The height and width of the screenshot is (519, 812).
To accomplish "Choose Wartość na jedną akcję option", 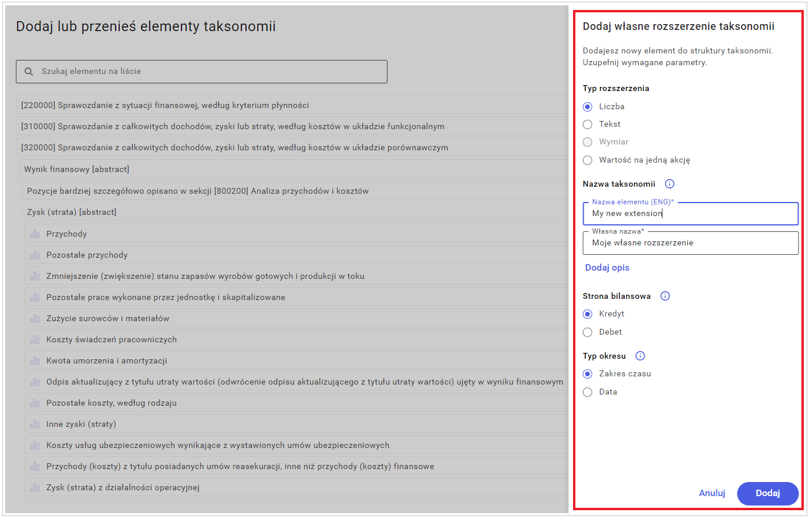I will pyautogui.click(x=587, y=160).
